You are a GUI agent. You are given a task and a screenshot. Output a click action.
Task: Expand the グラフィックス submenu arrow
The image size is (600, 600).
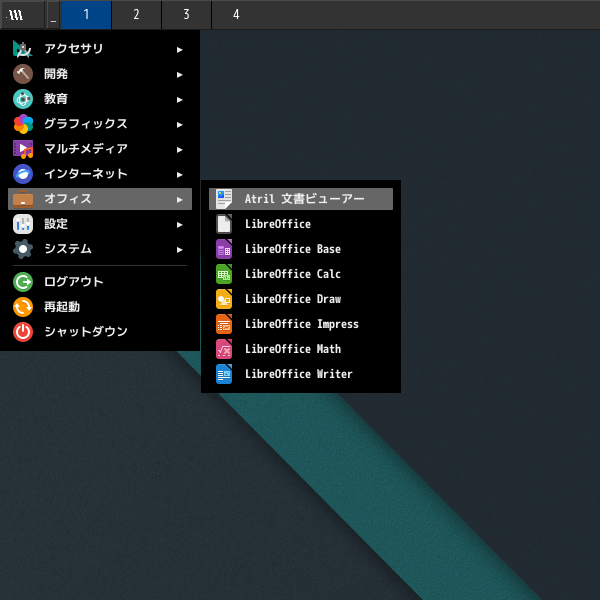[180, 124]
